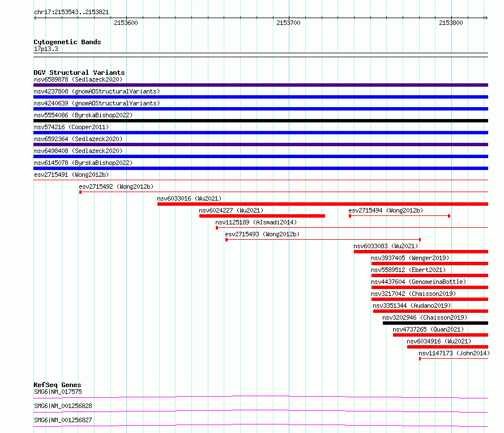Click the 17p13.3 band label
Viewport: 504px width, 433px height.
pyautogui.click(x=46, y=49)
